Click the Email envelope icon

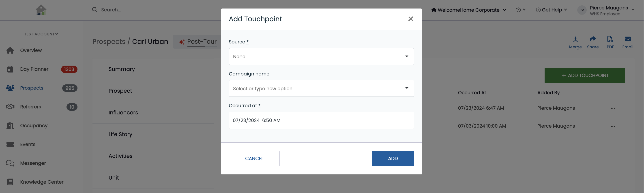pyautogui.click(x=627, y=39)
